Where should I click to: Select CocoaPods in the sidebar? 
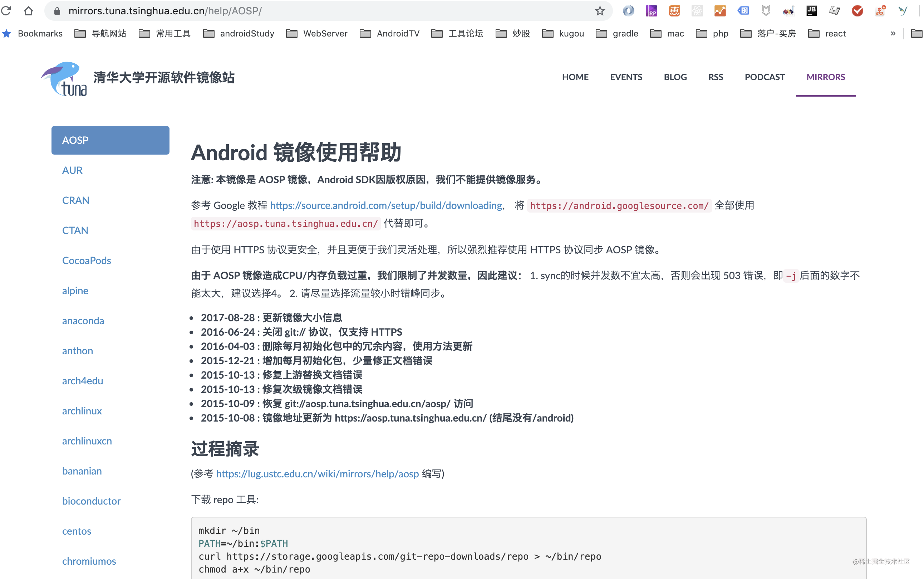pyautogui.click(x=87, y=261)
